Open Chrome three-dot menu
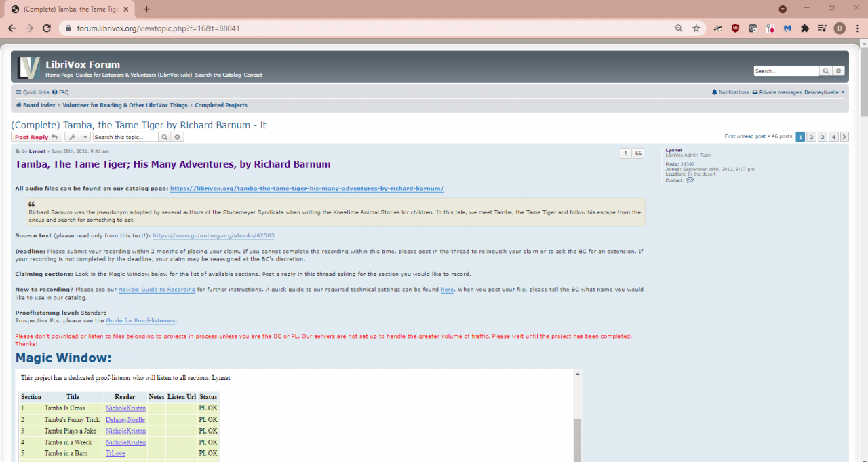Viewport: 868px width, 462px height. (x=856, y=28)
